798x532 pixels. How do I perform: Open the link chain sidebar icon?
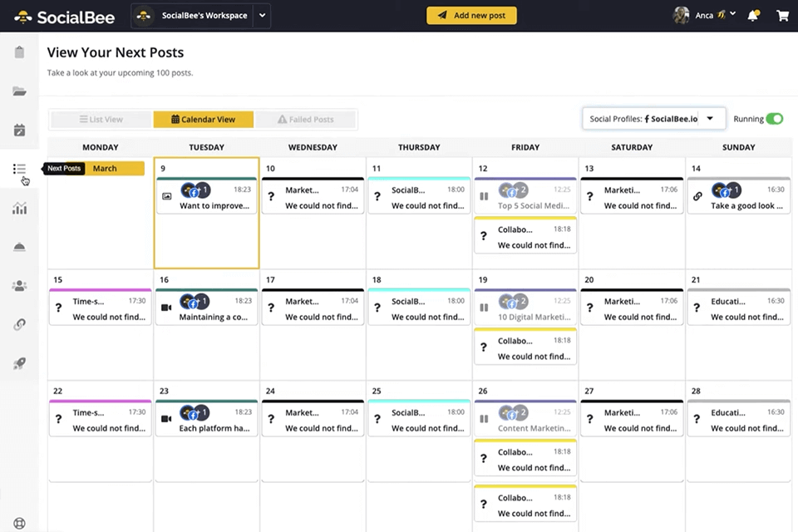(19, 324)
